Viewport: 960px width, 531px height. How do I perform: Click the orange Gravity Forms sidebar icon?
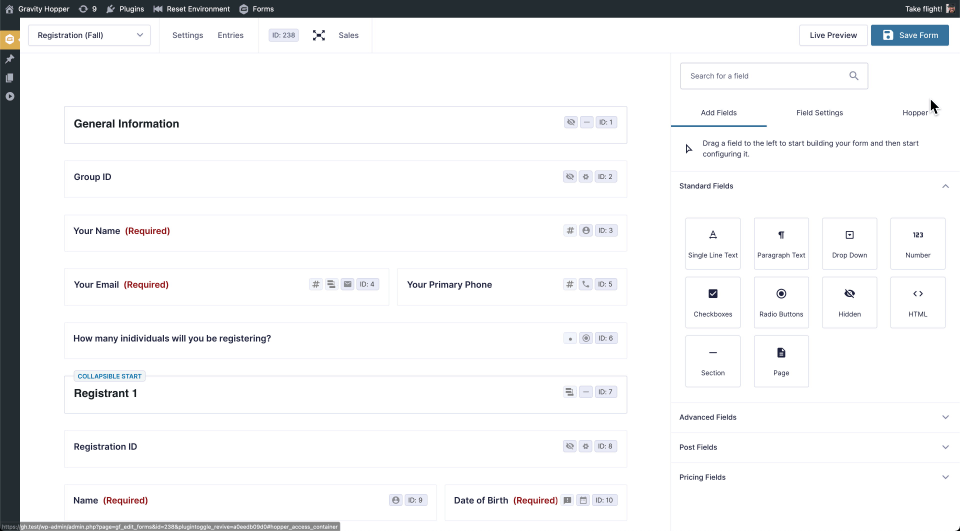tap(9, 39)
